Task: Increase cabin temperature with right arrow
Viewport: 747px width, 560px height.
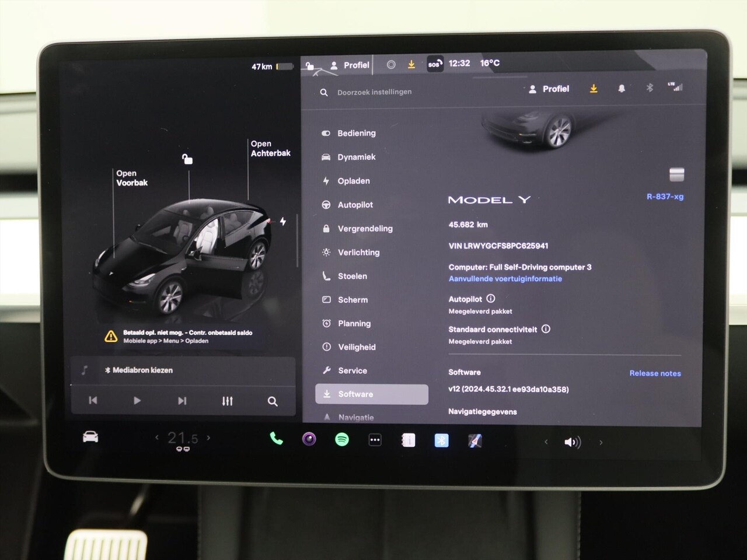Action: point(209,437)
